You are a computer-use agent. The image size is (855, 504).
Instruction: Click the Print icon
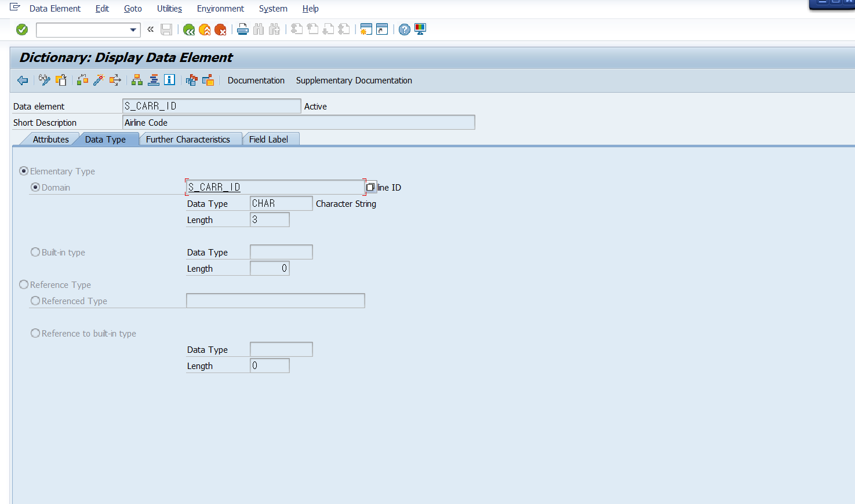243,30
